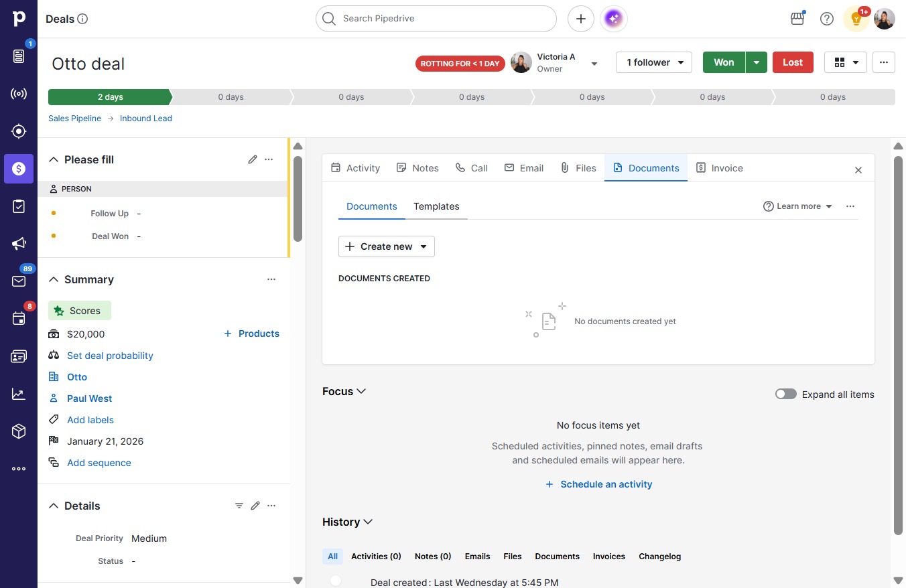Viewport: 906px width, 588px height.
Task: Click the Pipedrive logo
Action: pos(19,19)
